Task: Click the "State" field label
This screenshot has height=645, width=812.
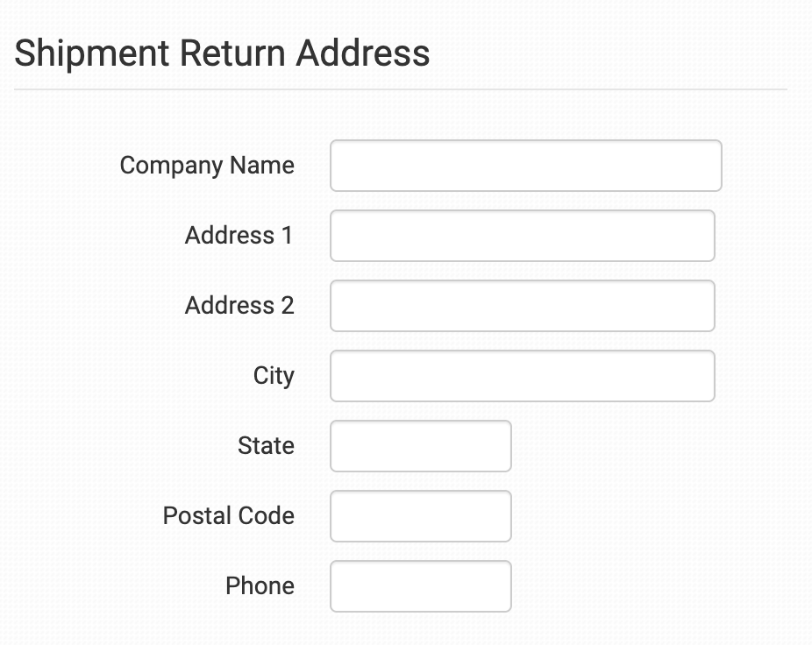Action: pyautogui.click(x=266, y=446)
